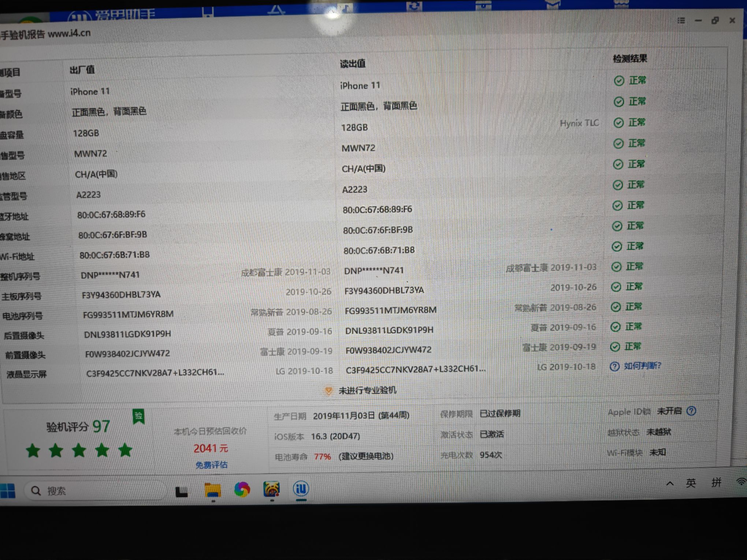Viewport: 747px width, 560px height.
Task: Select the 验机评分 97 score
Action: pyautogui.click(x=78, y=426)
